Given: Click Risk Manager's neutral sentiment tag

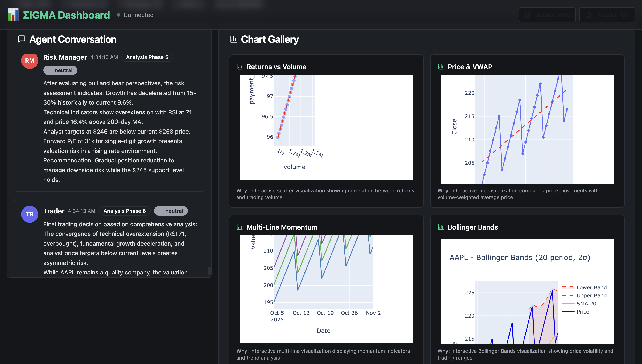Looking at the screenshot, I should (60, 70).
